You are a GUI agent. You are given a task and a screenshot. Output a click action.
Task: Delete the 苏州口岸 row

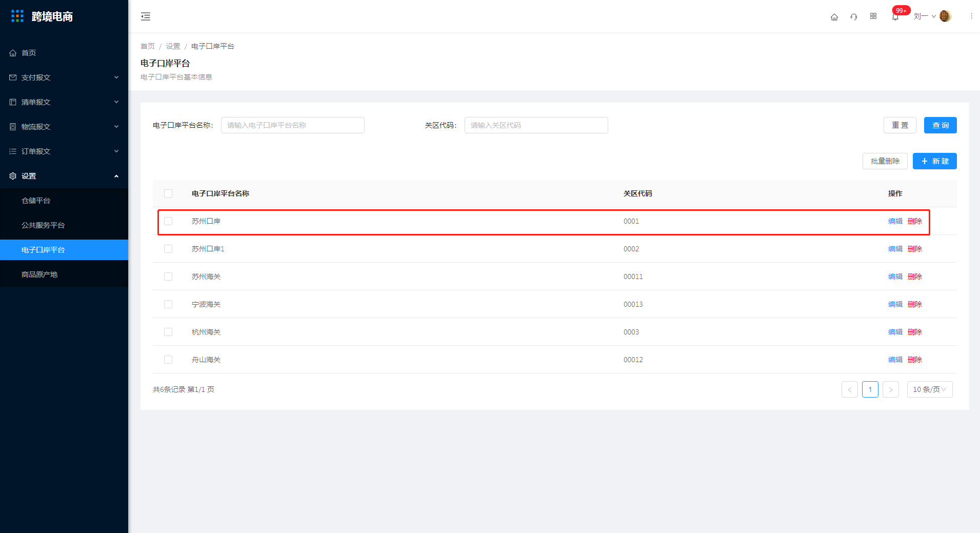[915, 221]
